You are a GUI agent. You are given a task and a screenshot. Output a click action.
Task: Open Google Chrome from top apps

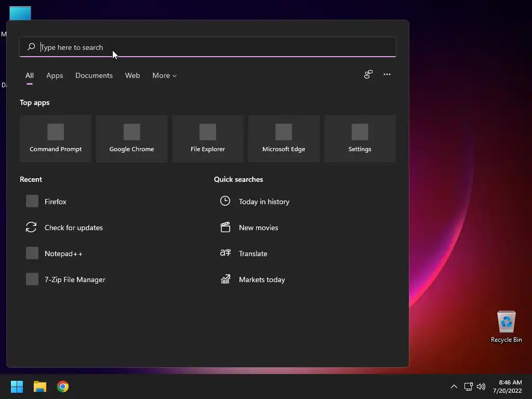[131, 139]
